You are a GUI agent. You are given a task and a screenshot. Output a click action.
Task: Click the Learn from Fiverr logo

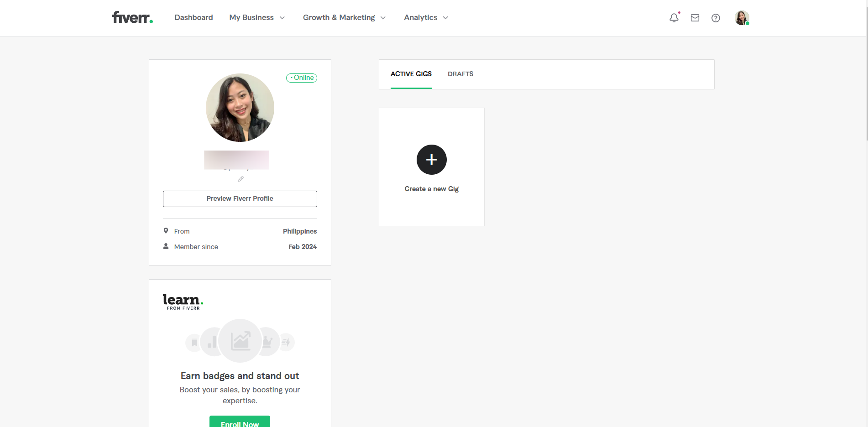tap(183, 302)
